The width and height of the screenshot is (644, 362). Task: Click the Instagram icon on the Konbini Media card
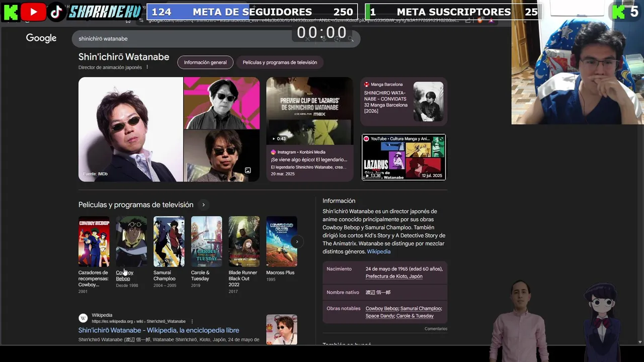pyautogui.click(x=273, y=152)
